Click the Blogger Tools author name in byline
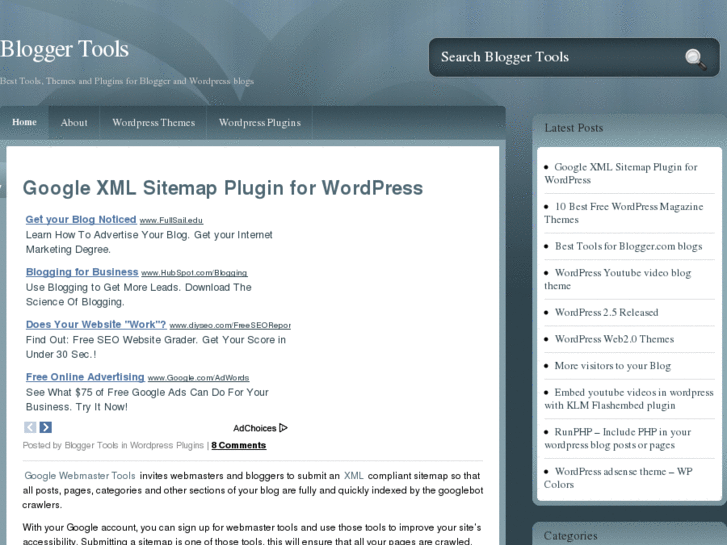The height and width of the screenshot is (545, 727). coord(91,445)
